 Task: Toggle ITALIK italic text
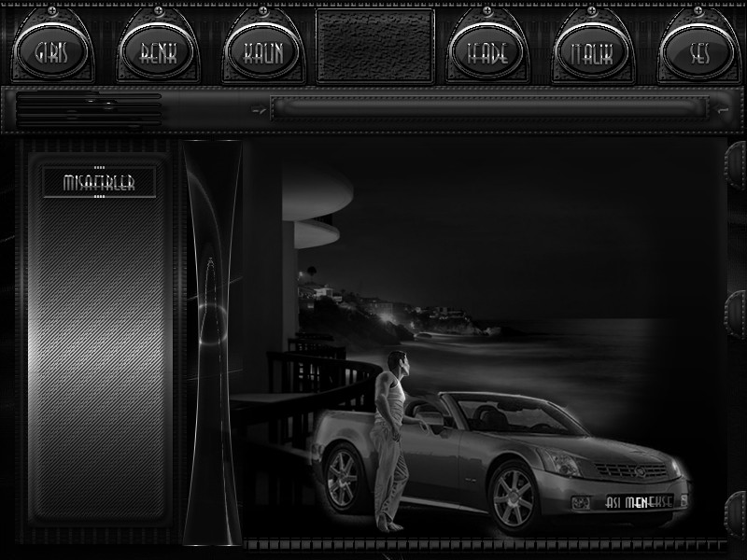pos(593,53)
